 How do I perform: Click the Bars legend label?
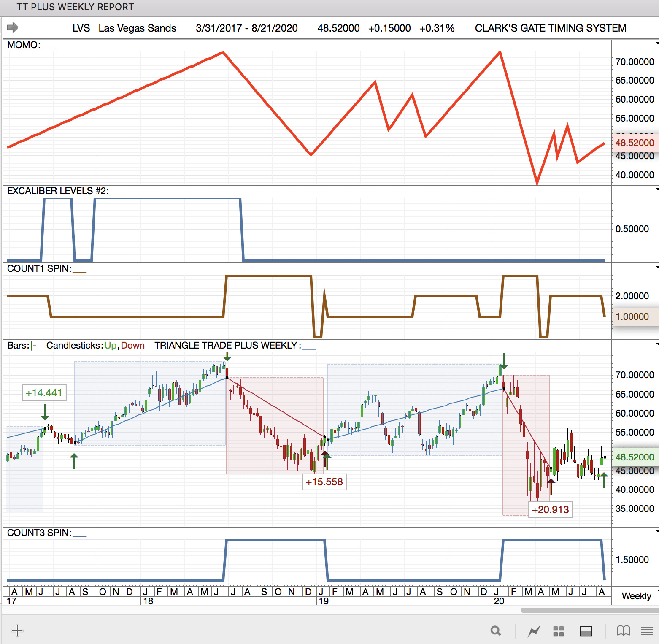18,346
